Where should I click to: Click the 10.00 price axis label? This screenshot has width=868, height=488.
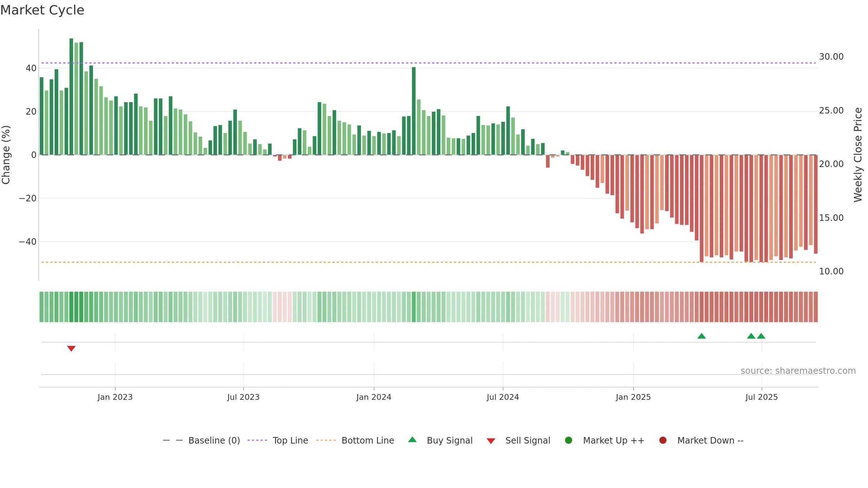[x=831, y=271]
